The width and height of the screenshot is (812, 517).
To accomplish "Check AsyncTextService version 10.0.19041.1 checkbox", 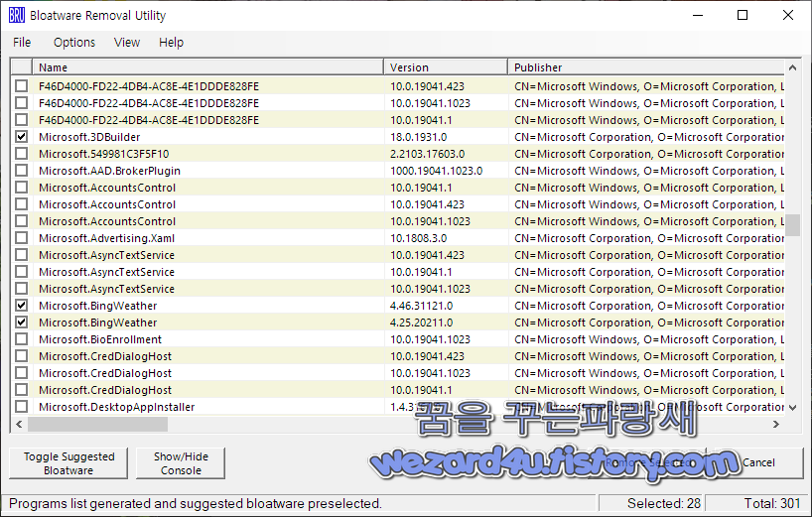I will click(x=21, y=272).
